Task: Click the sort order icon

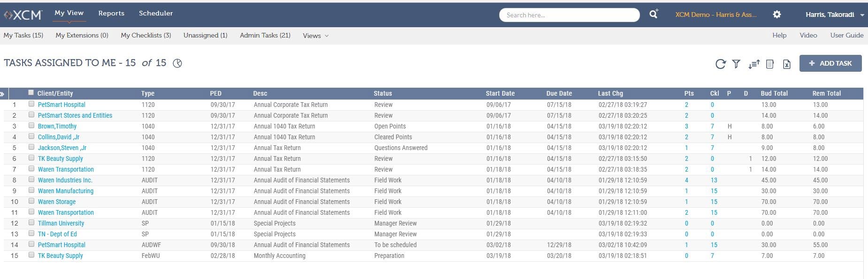Action: coord(754,64)
